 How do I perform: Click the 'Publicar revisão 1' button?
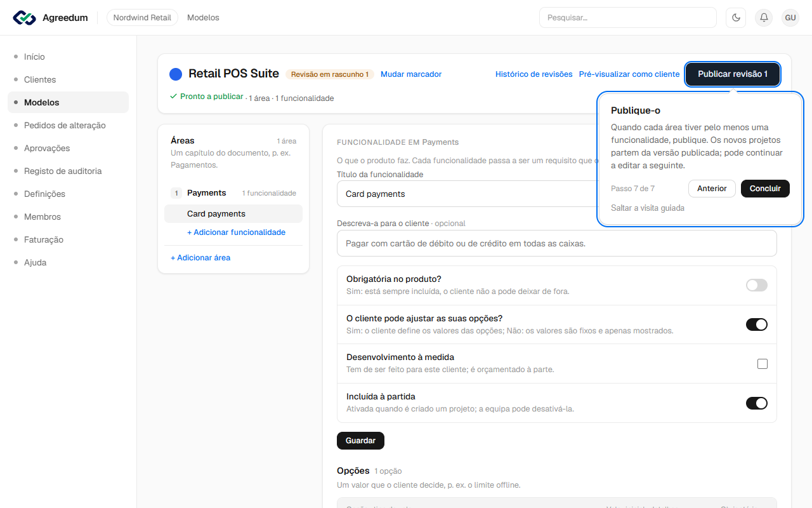tap(733, 74)
